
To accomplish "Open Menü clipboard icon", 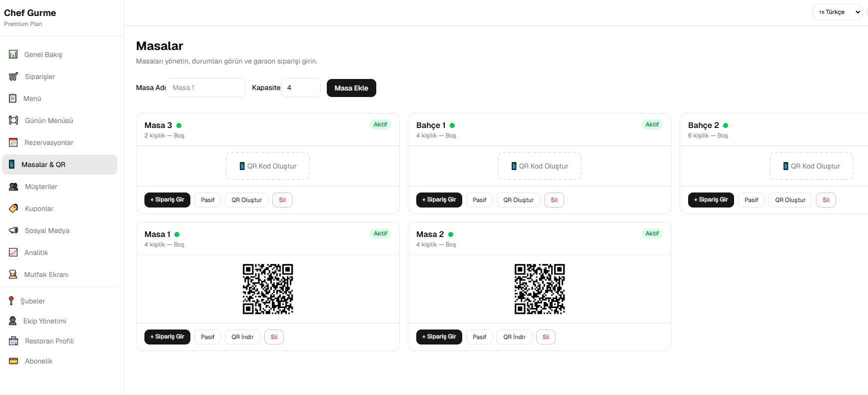I will click(x=13, y=98).
